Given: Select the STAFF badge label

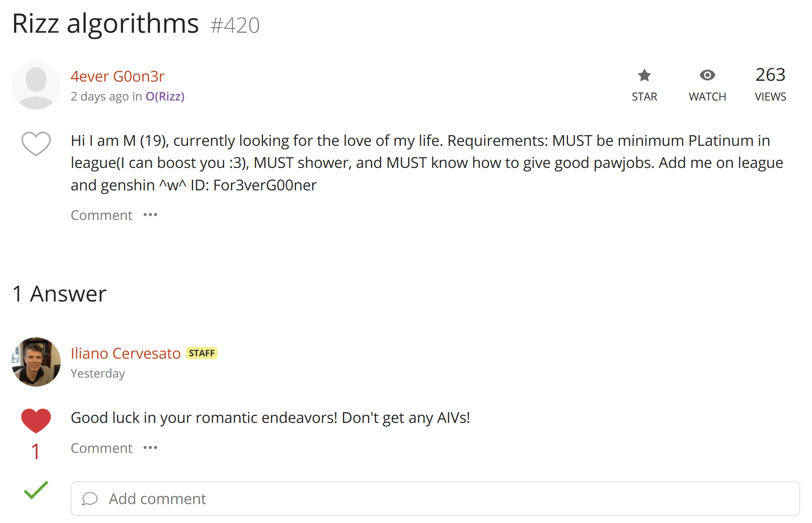Looking at the screenshot, I should point(202,353).
